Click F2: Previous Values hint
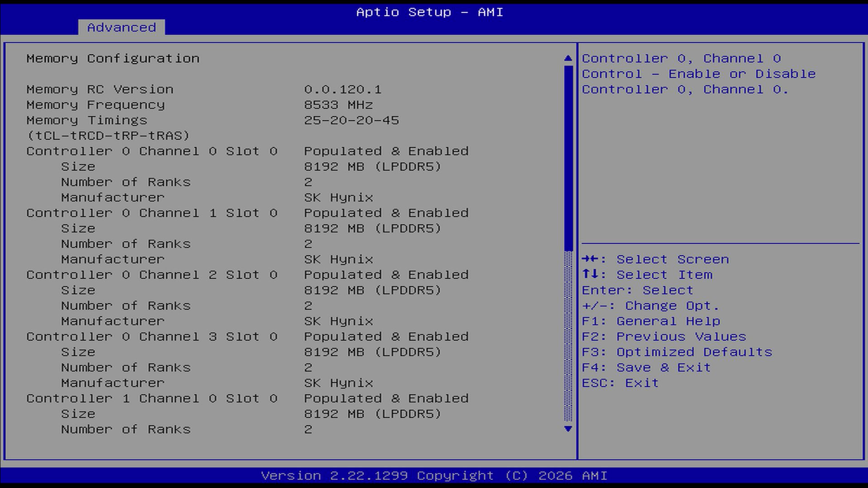Screen dimensions: 868x488 [664, 337]
